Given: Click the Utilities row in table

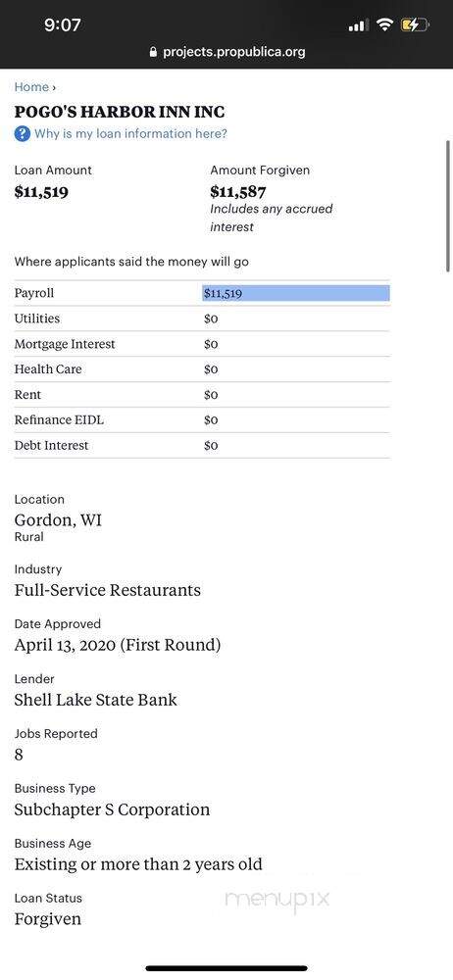Looking at the screenshot, I should coord(202,318).
